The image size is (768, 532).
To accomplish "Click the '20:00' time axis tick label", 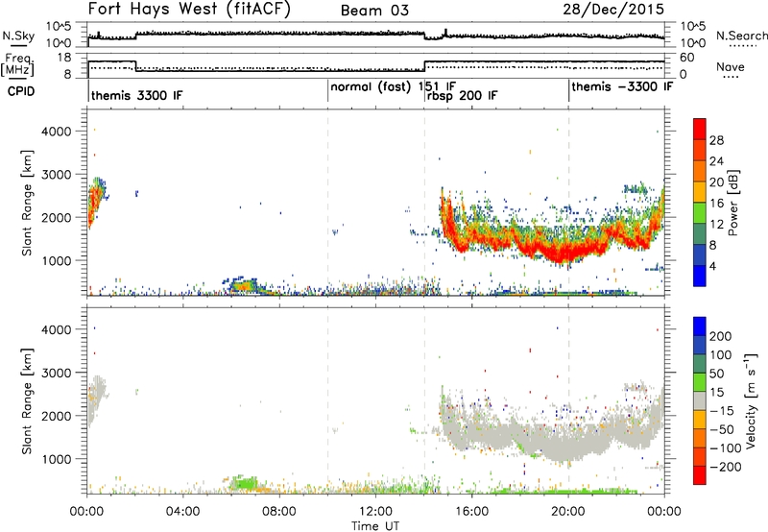I will [568, 512].
